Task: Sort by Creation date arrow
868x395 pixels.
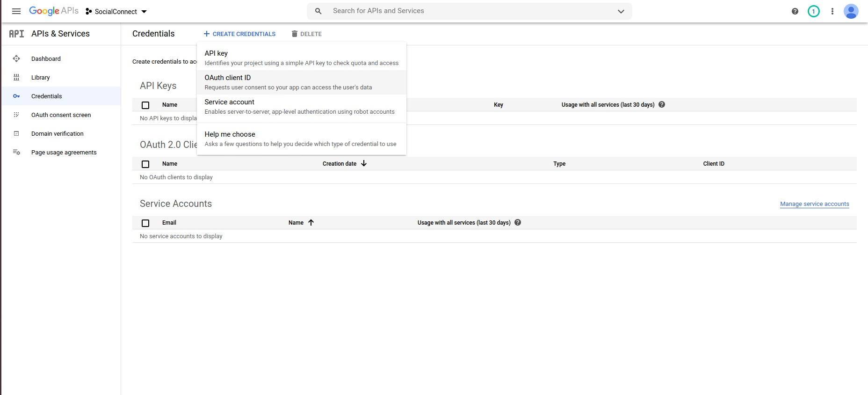Action: (364, 163)
